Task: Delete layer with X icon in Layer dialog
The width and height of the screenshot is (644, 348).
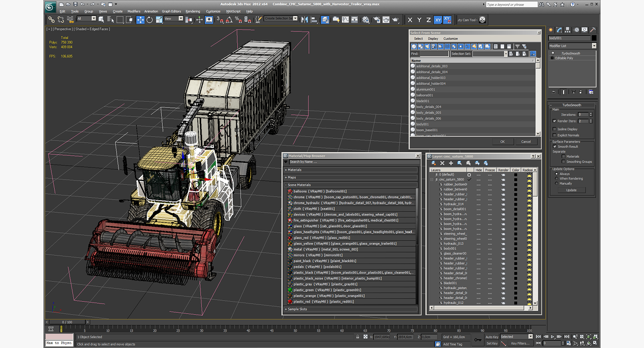Action: [442, 163]
